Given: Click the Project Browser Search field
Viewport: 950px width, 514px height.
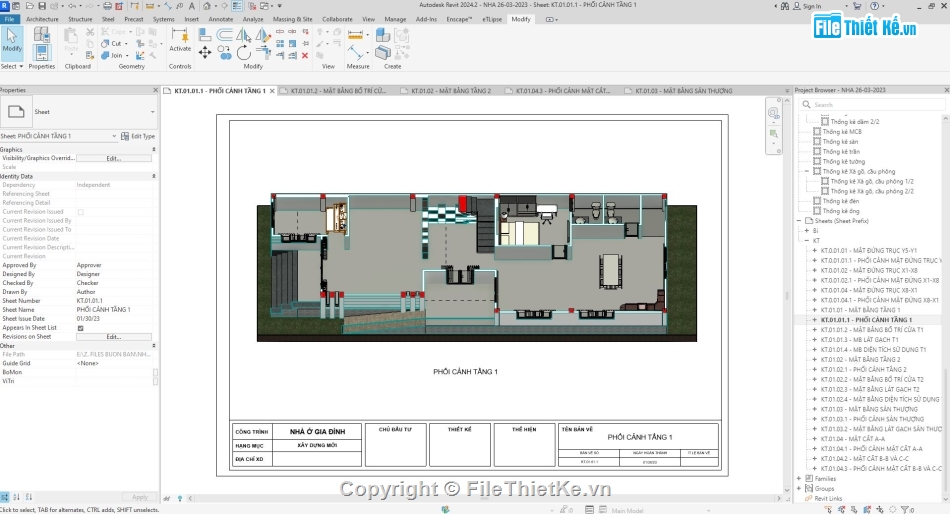Looking at the screenshot, I should 872,105.
